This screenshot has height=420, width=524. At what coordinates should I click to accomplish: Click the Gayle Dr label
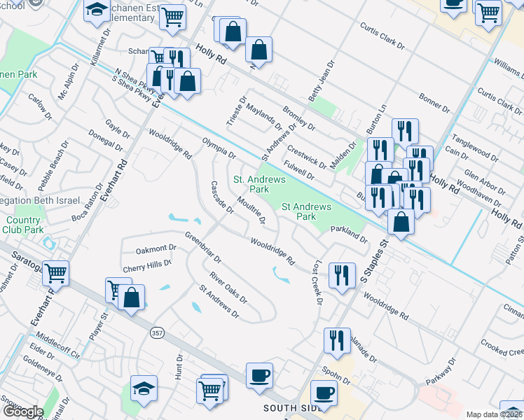click(x=118, y=129)
